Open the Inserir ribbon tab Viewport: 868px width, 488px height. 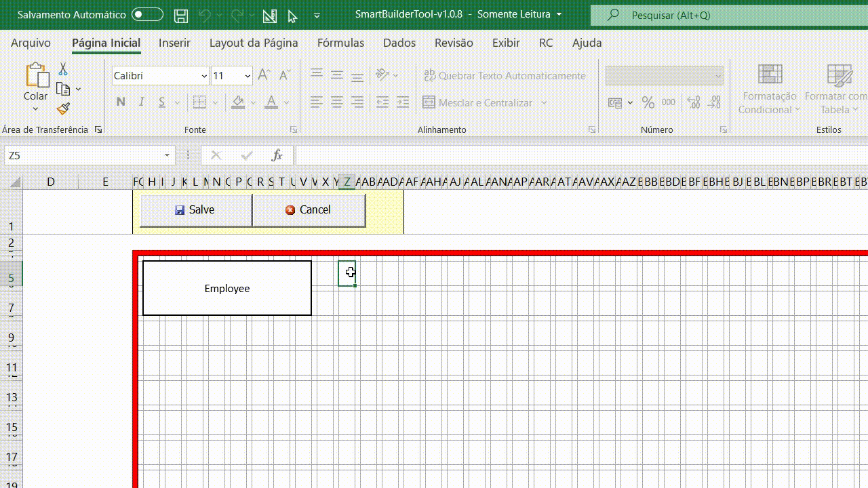174,43
